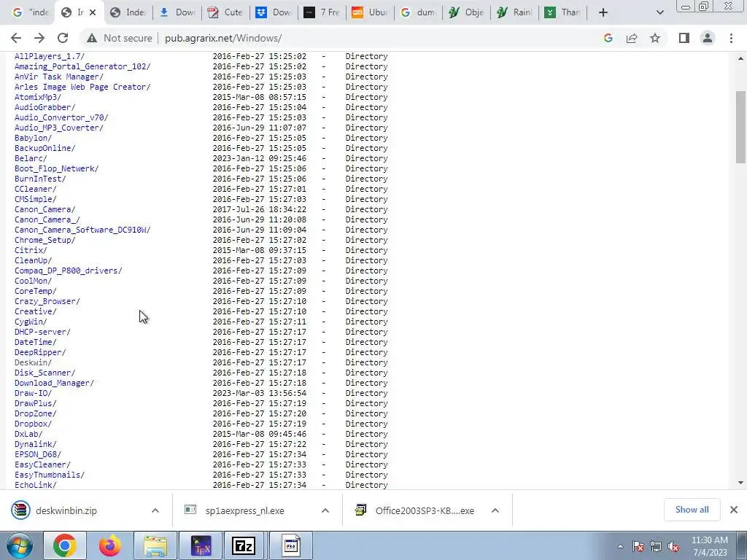Screen dimensions: 747x560
Task: Open the taskbar clock and date
Action: pyautogui.click(x=710, y=546)
